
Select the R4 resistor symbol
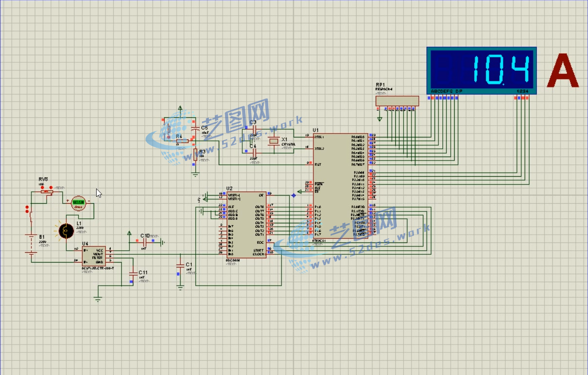coord(182,141)
